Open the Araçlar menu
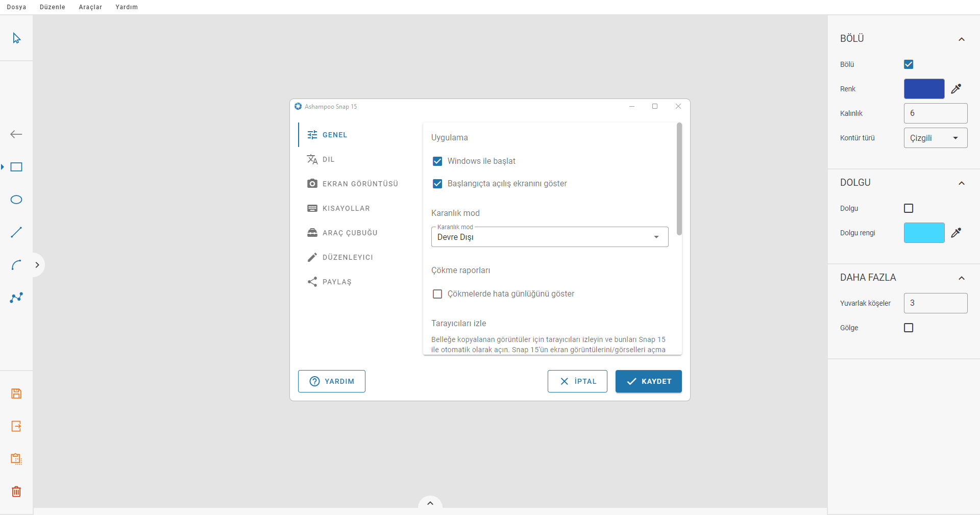The height and width of the screenshot is (515, 980). (x=90, y=7)
